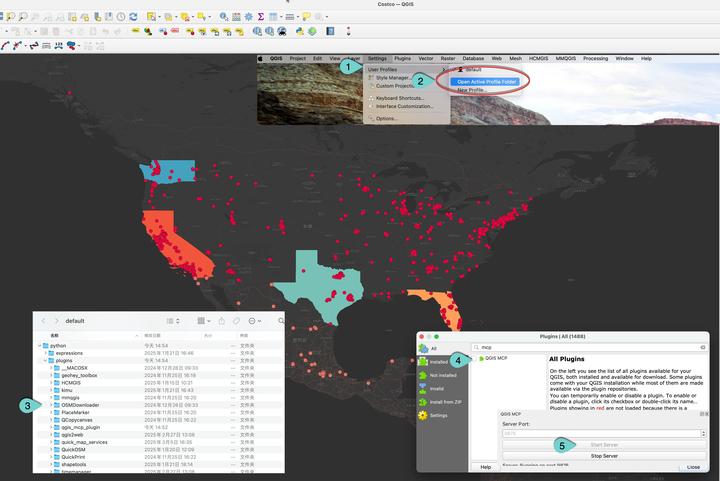Expand the OSMDownloader folder in Finder

click(51, 405)
